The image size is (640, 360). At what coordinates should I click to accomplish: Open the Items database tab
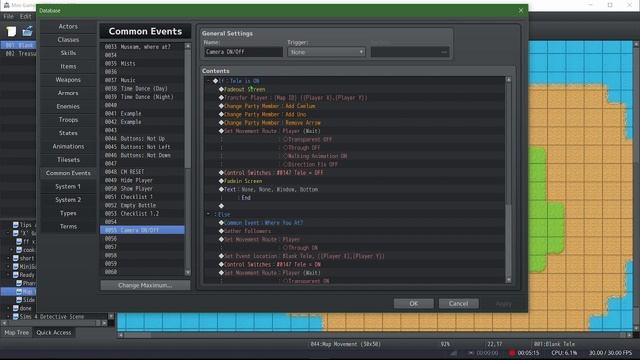click(68, 67)
